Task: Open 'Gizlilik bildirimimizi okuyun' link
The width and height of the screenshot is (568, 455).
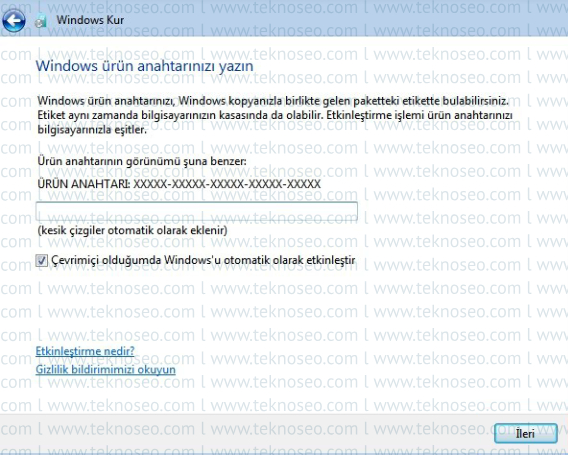Action: tap(105, 370)
